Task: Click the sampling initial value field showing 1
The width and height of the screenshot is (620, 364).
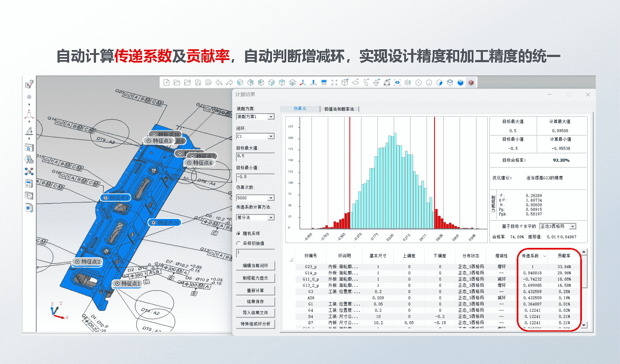Action: (x=255, y=253)
